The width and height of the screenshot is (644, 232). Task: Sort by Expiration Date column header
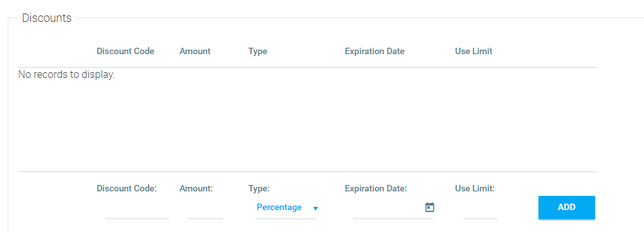[x=374, y=52]
